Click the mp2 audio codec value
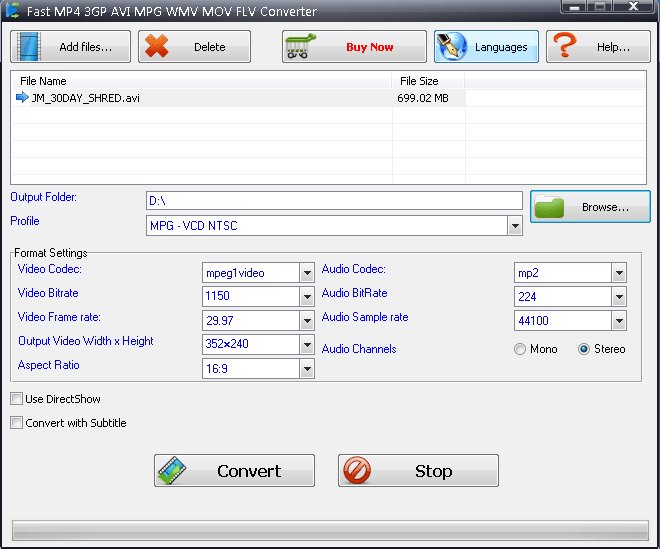This screenshot has height=549, width=660. click(528, 273)
